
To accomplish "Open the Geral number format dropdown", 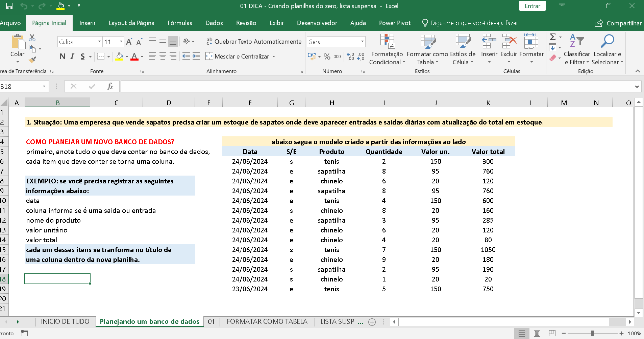I will coord(362,42).
